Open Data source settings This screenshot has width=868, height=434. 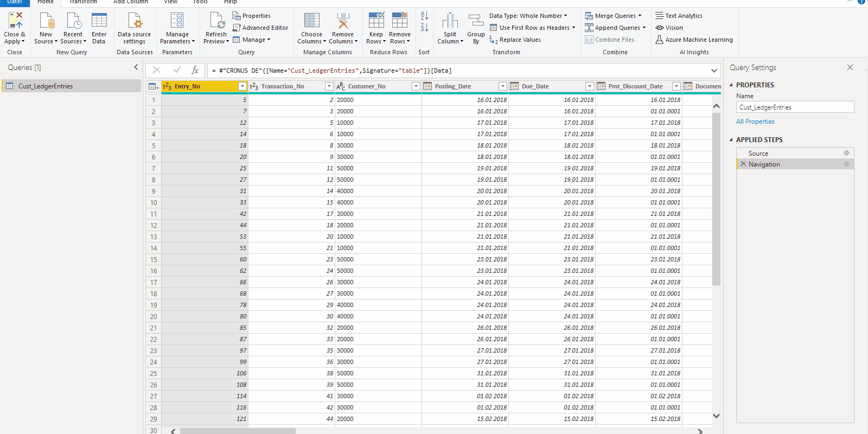point(134,28)
